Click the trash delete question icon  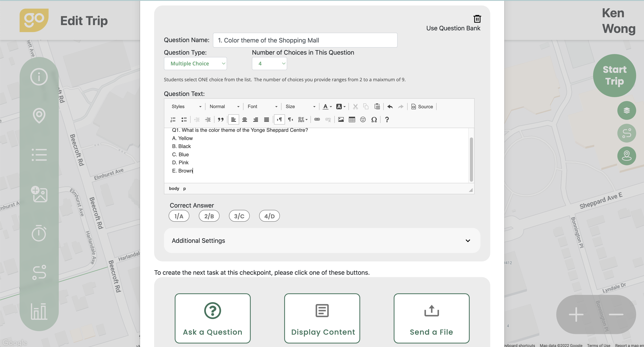click(x=477, y=19)
